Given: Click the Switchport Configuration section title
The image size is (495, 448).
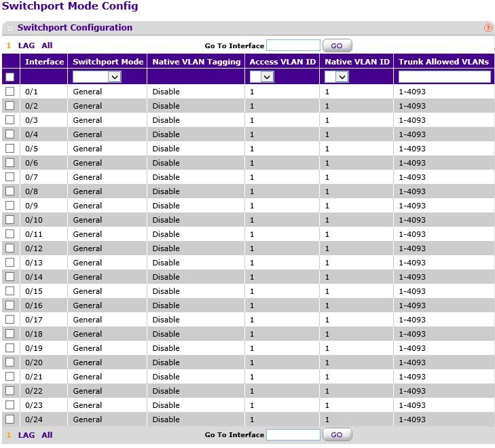Looking at the screenshot, I should [x=75, y=27].
